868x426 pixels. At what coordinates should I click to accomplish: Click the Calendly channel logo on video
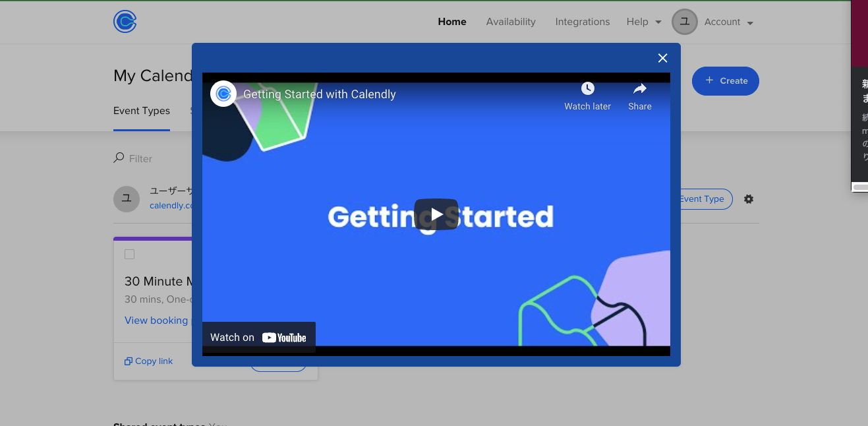[x=223, y=94]
